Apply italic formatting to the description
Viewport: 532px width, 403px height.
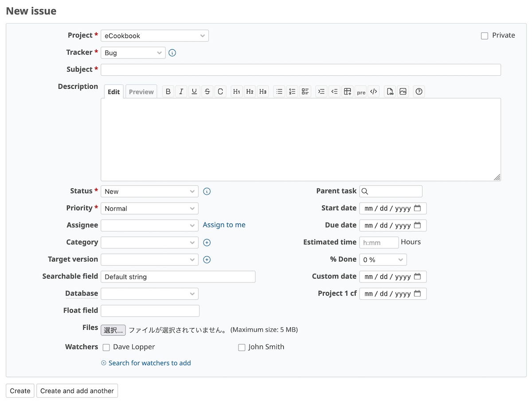tap(181, 91)
